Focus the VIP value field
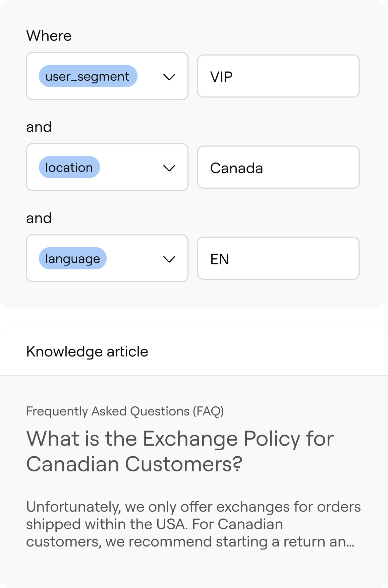Viewport: 388px width, 588px height. point(278,76)
